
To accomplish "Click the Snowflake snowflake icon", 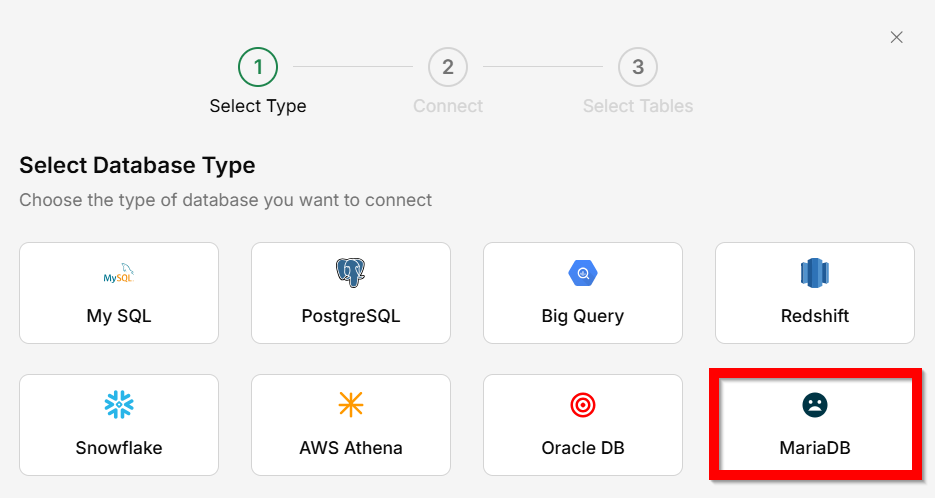I will tap(119, 404).
